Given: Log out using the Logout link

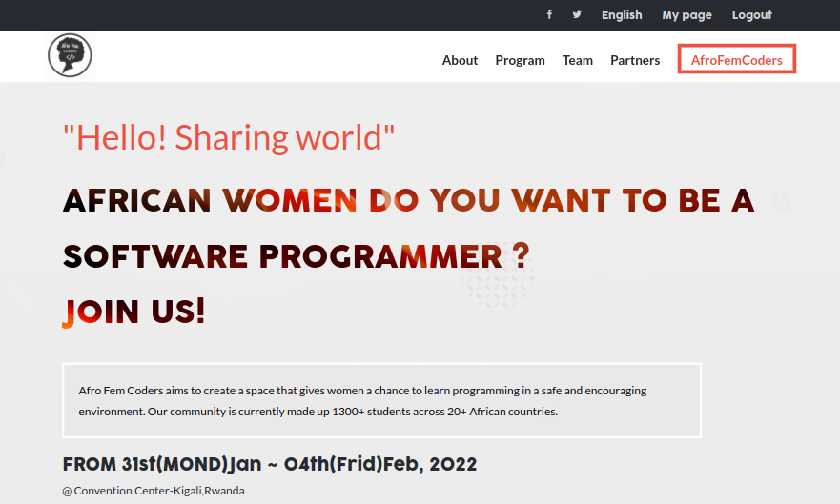Looking at the screenshot, I should [751, 15].
